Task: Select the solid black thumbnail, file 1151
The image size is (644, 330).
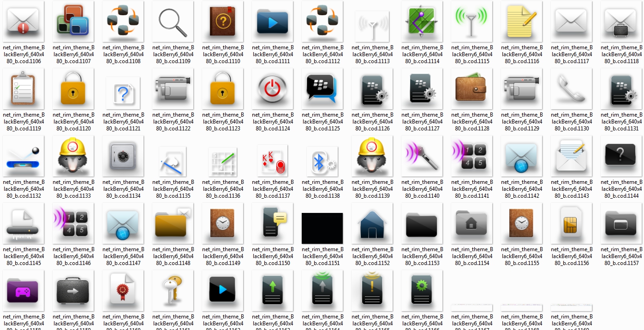Action: pos(322,228)
